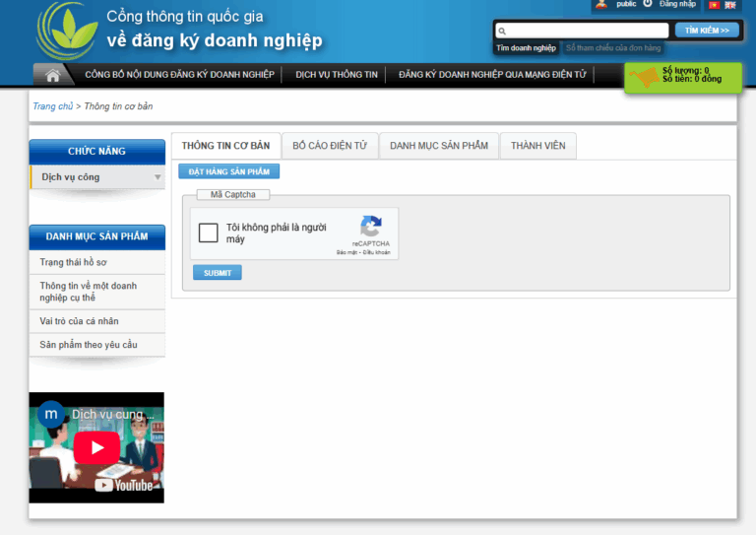Switch language with the Vietnamese flag
Image resolution: width=756 pixels, height=535 pixels.
[x=714, y=5]
